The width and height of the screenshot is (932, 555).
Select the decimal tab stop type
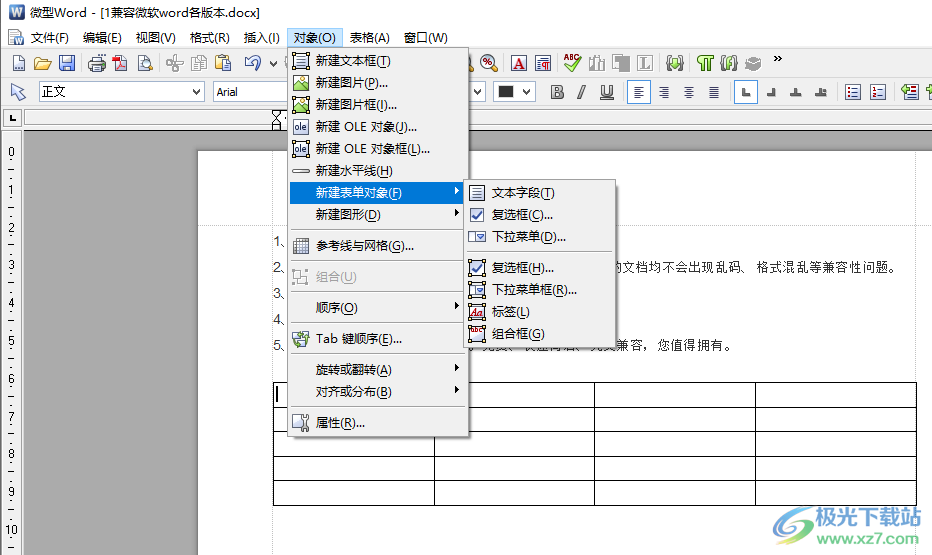click(x=821, y=92)
